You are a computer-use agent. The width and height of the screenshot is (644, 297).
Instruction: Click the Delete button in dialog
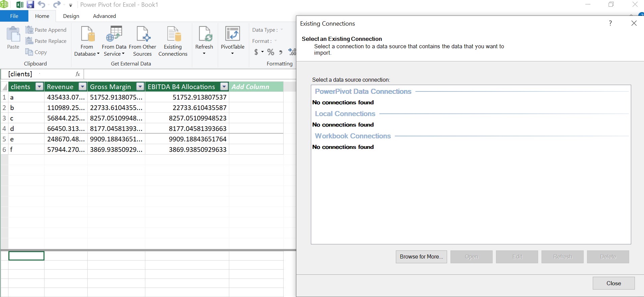(x=608, y=257)
